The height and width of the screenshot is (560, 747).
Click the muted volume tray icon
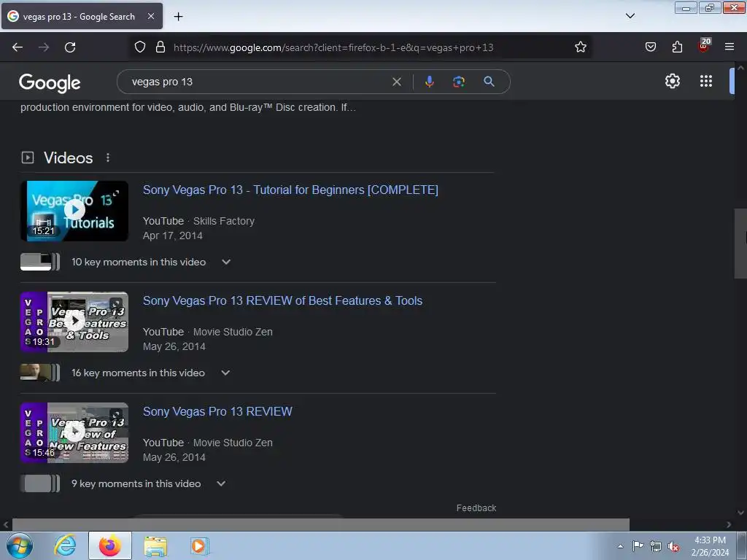(673, 547)
